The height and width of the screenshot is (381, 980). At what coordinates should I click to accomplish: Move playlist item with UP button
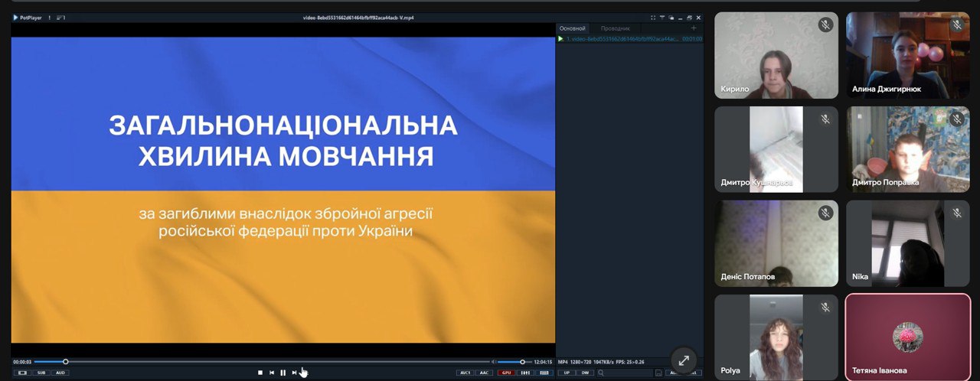pyautogui.click(x=566, y=373)
